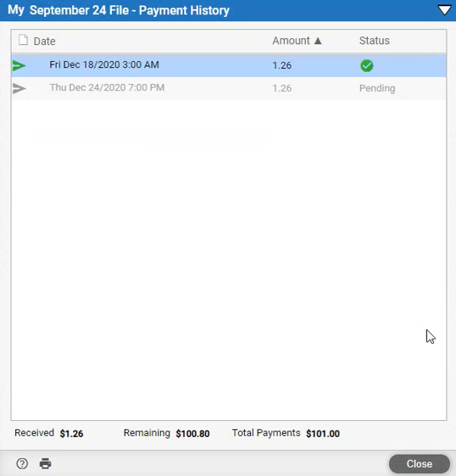Click the Pending status text
The height and width of the screenshot is (476, 456).
coord(377,88)
